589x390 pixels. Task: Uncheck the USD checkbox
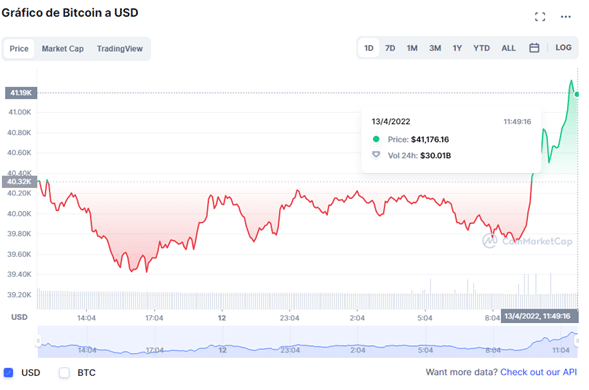click(x=8, y=373)
